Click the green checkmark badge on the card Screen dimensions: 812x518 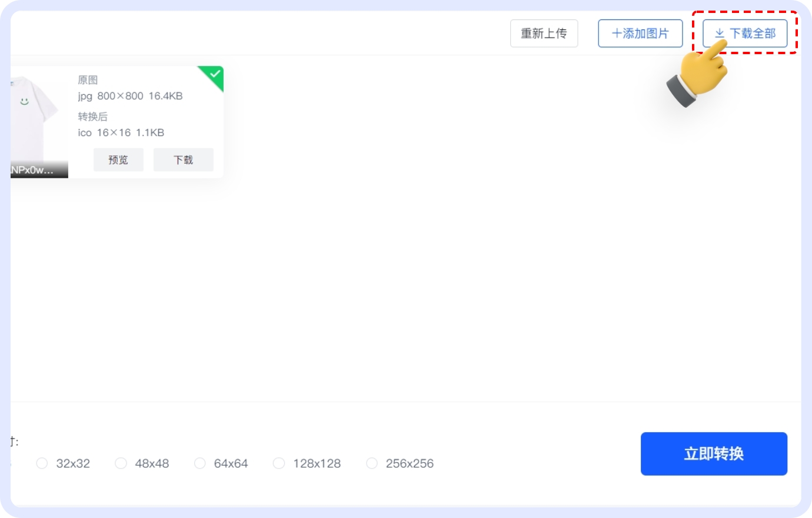[x=214, y=75]
